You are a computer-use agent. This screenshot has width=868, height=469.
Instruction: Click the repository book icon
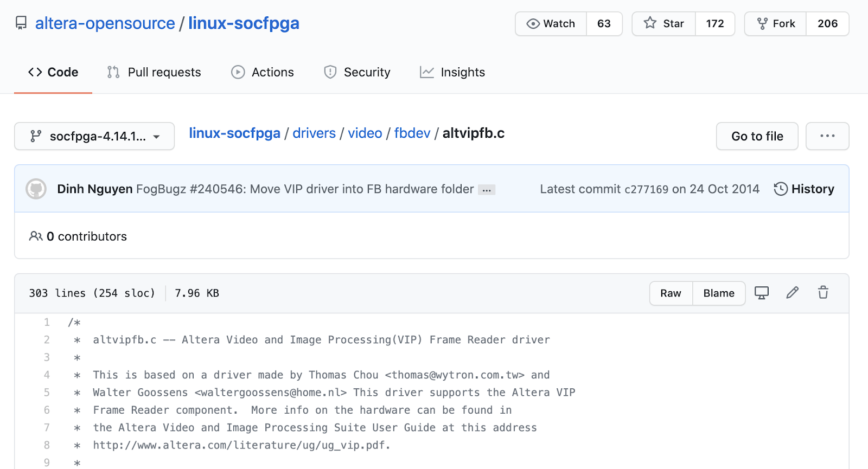pos(21,23)
